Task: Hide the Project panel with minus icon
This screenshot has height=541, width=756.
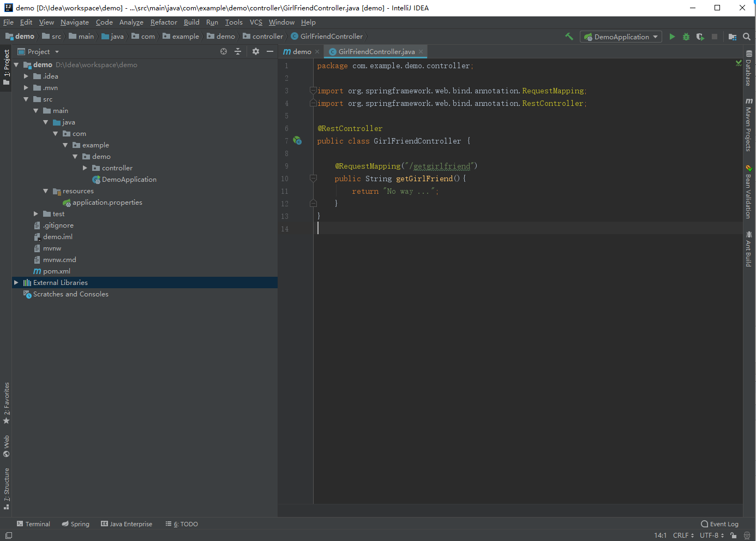Action: point(270,51)
